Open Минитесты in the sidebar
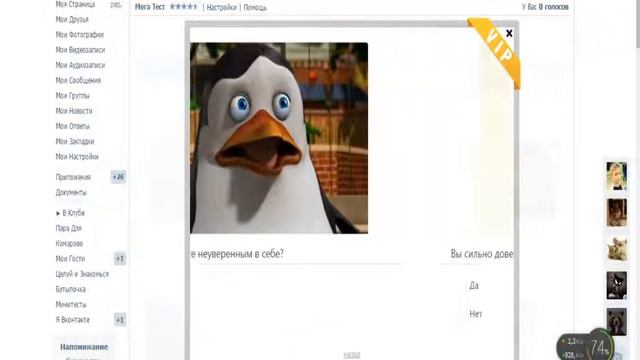 pos(71,304)
